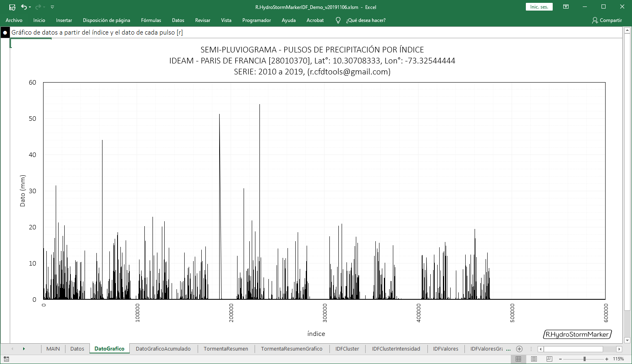Viewport: 632px width, 364px height.
Task: Switch to the Inicio ribbon tab
Action: coord(39,20)
